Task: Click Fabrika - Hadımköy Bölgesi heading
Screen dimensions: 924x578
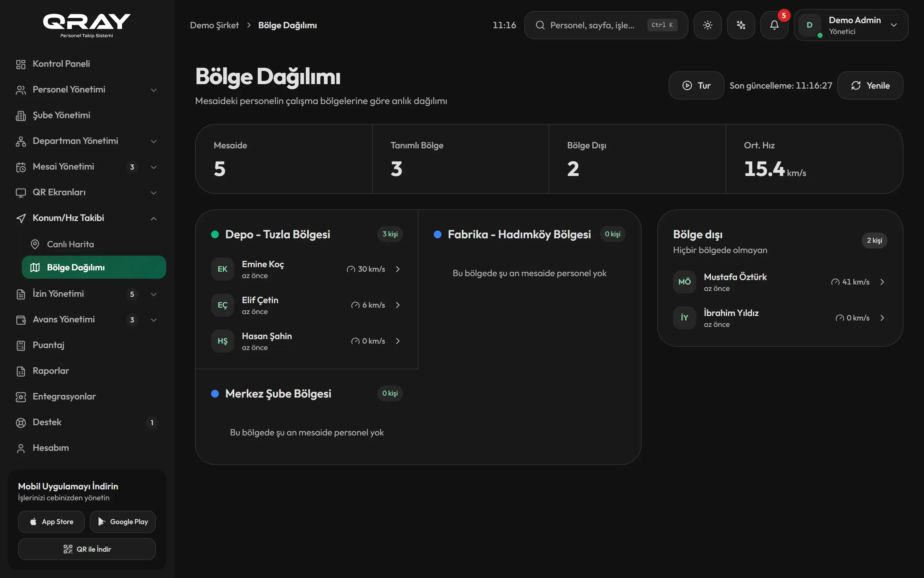Action: [x=519, y=234]
